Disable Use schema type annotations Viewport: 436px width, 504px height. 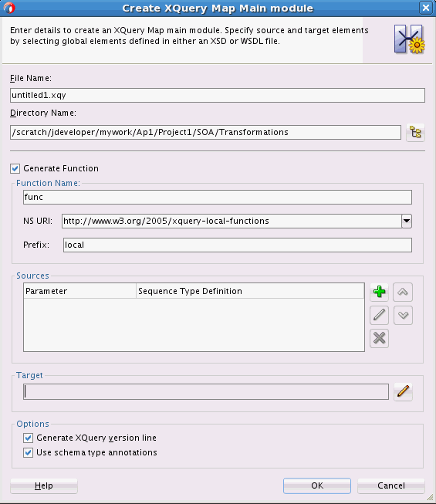pos(28,452)
